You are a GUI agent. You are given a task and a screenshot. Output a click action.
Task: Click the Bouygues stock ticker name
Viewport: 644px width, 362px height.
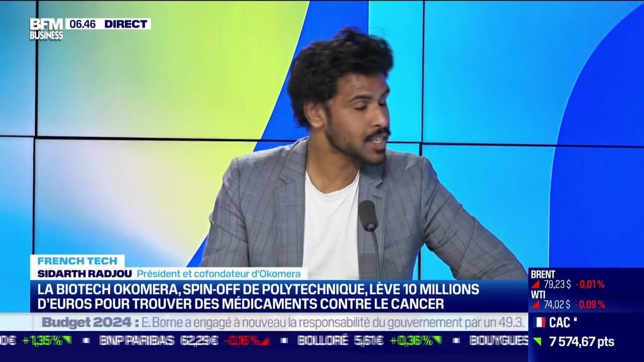tap(498, 340)
